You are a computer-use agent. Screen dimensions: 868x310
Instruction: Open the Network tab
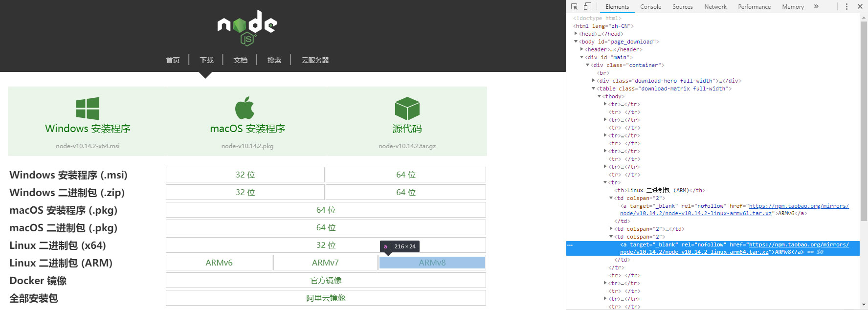point(715,7)
